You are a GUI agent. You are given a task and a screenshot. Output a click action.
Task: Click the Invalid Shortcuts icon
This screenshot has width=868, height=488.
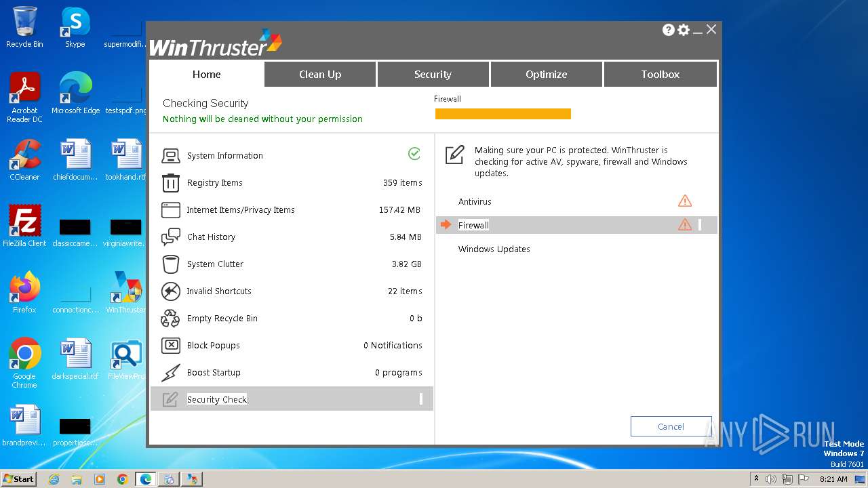pos(170,291)
